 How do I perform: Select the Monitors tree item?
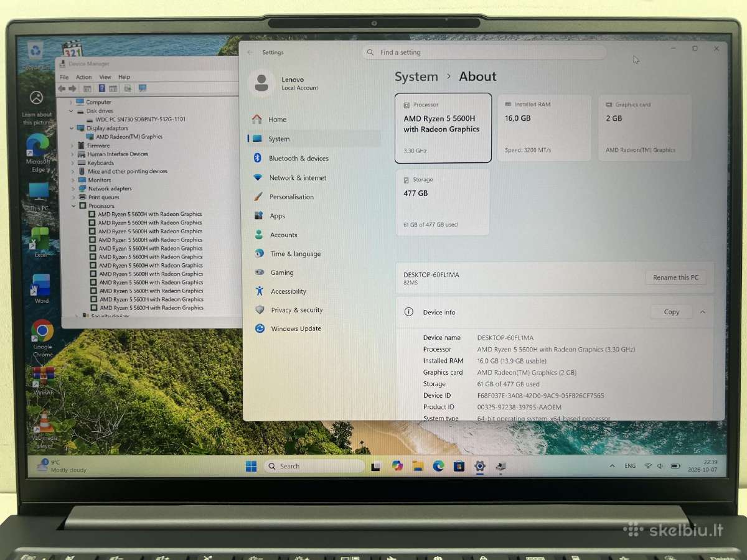tap(95, 180)
